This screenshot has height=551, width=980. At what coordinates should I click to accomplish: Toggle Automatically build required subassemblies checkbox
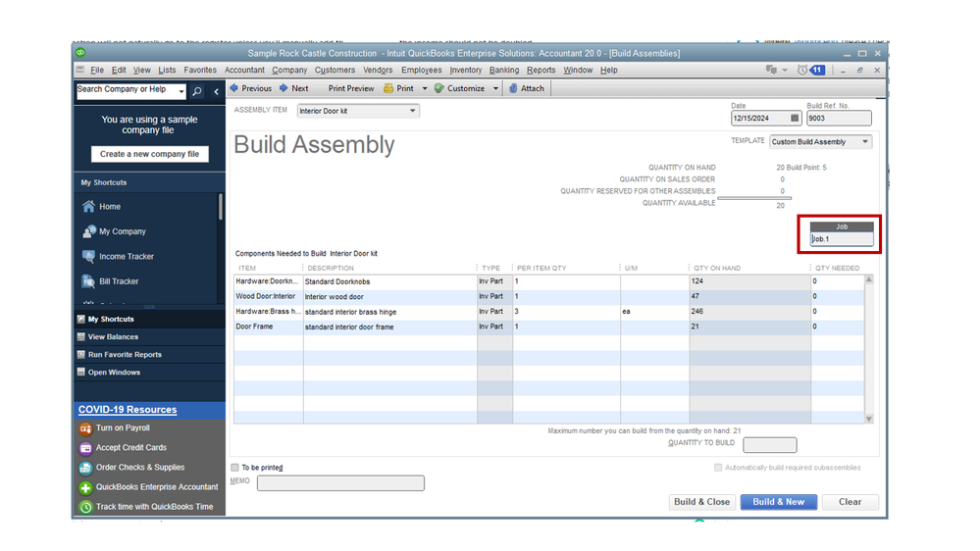click(x=718, y=468)
